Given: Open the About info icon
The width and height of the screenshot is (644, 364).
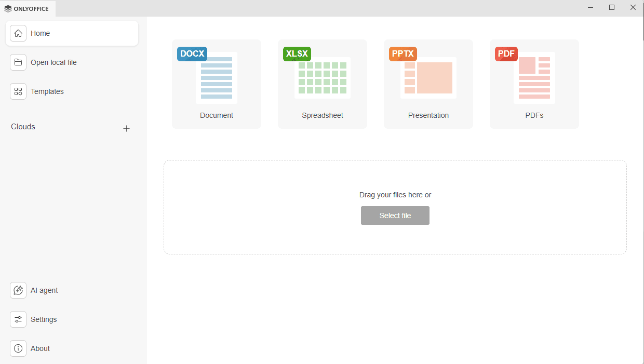Looking at the screenshot, I should tap(18, 348).
